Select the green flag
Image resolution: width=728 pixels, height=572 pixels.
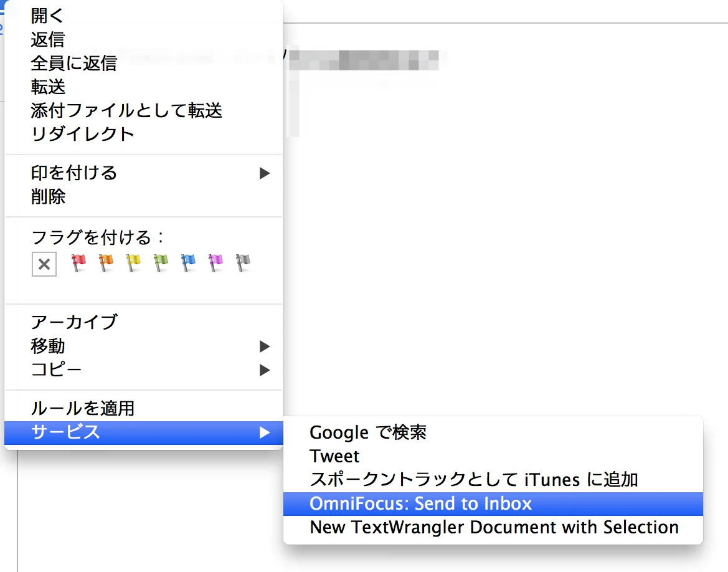tap(161, 263)
